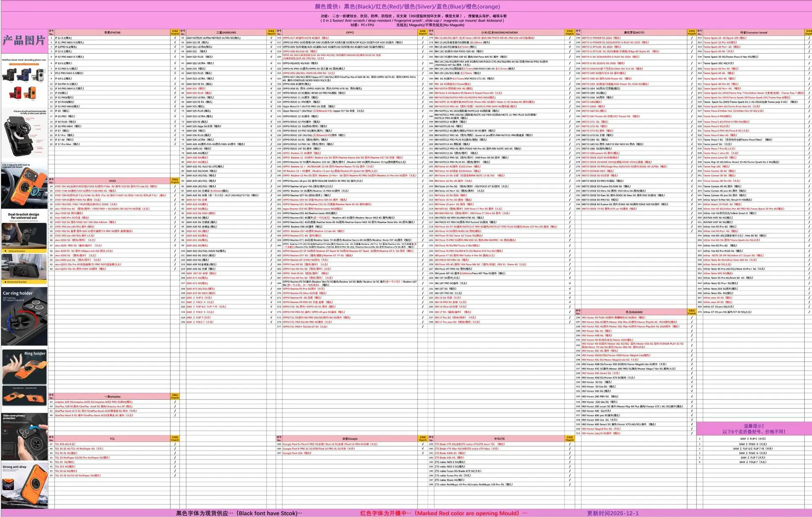812x517 pixels.
Task: Click the VIVO section header
Action: click(112, 181)
